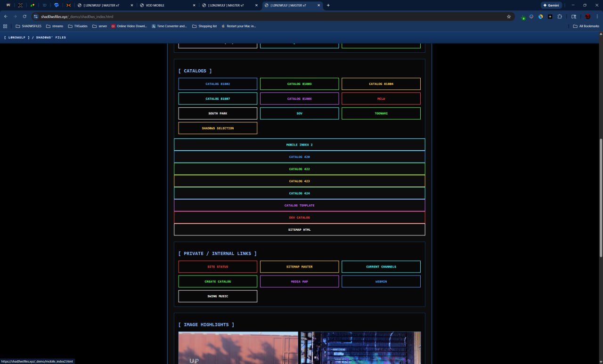Reload the page with the refresh icon

(x=24, y=16)
